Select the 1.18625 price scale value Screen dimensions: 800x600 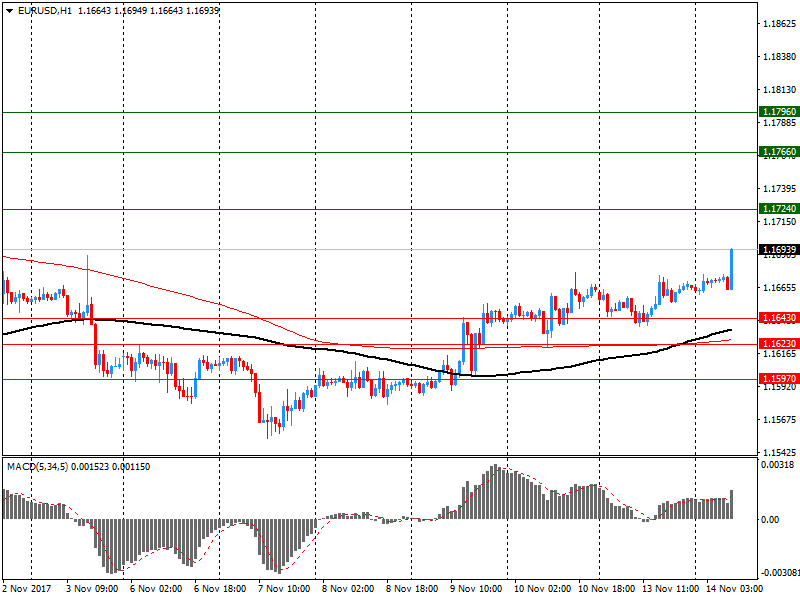click(x=779, y=23)
